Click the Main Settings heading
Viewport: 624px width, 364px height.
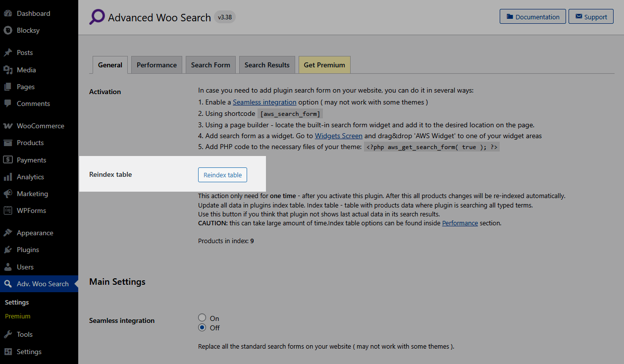[x=117, y=282]
